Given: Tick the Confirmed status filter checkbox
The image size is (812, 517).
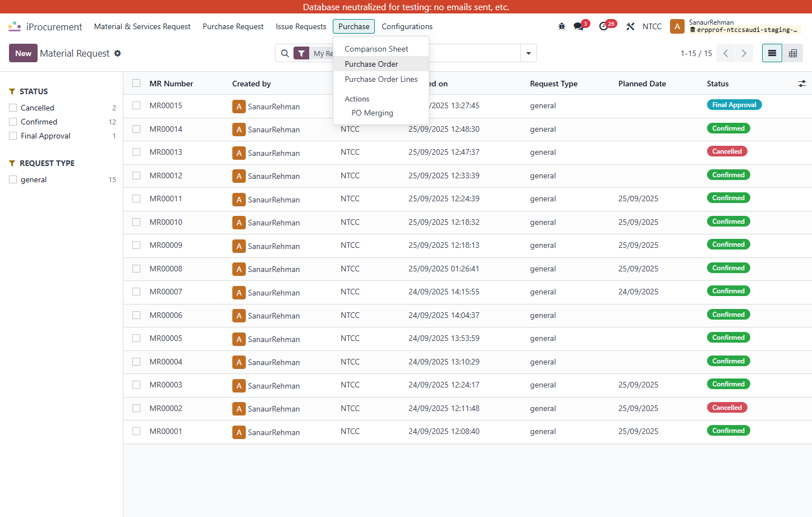Looking at the screenshot, I should (13, 122).
